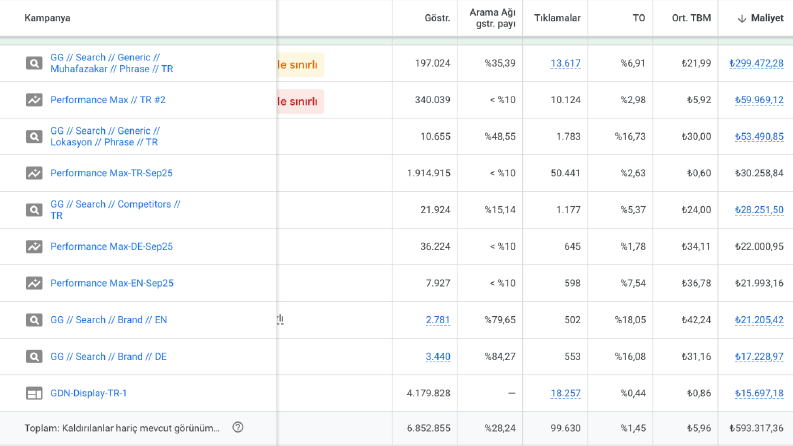Open GG Search Generic Lokasyon Phrase TR campaign
Viewport: 793px width, 446px height.
coord(105,137)
